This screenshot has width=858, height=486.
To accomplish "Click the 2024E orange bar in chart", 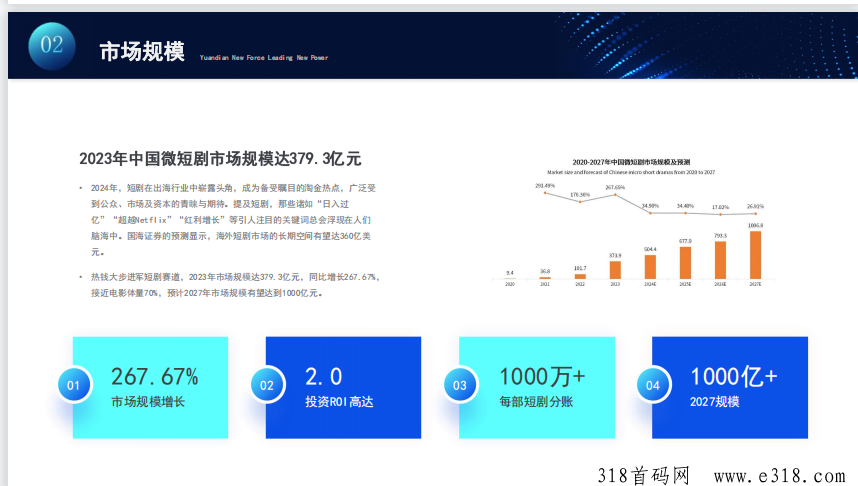I will click(x=650, y=267).
